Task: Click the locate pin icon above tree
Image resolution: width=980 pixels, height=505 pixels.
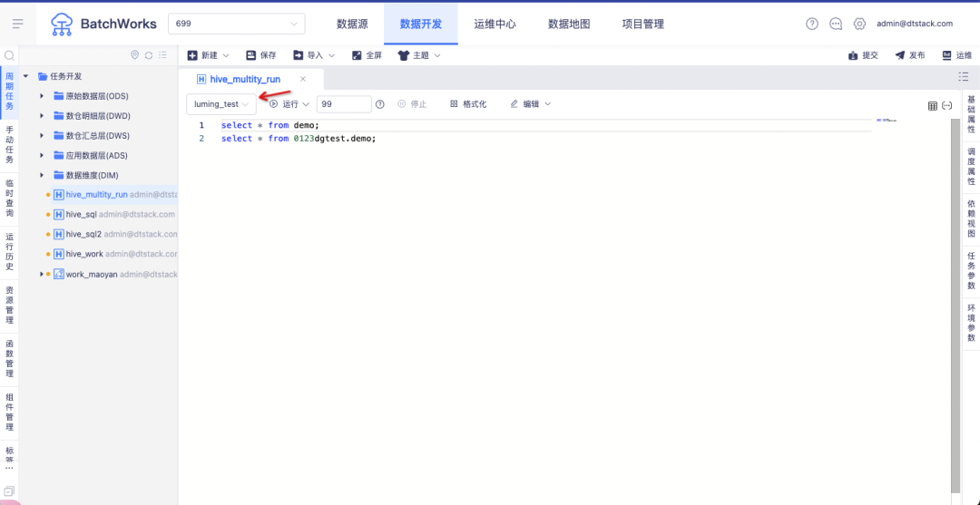Action: click(x=134, y=55)
